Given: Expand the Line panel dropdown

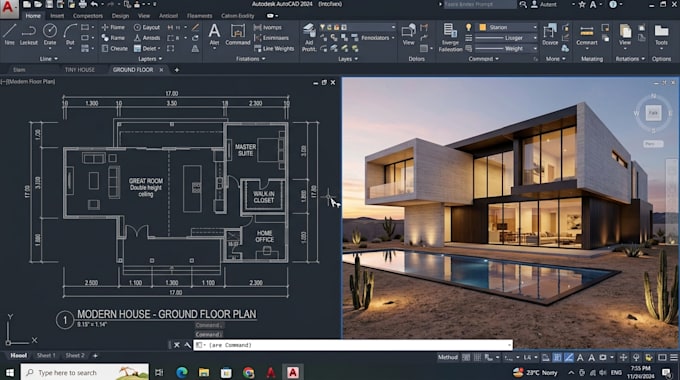Looking at the screenshot, I should coord(49,59).
